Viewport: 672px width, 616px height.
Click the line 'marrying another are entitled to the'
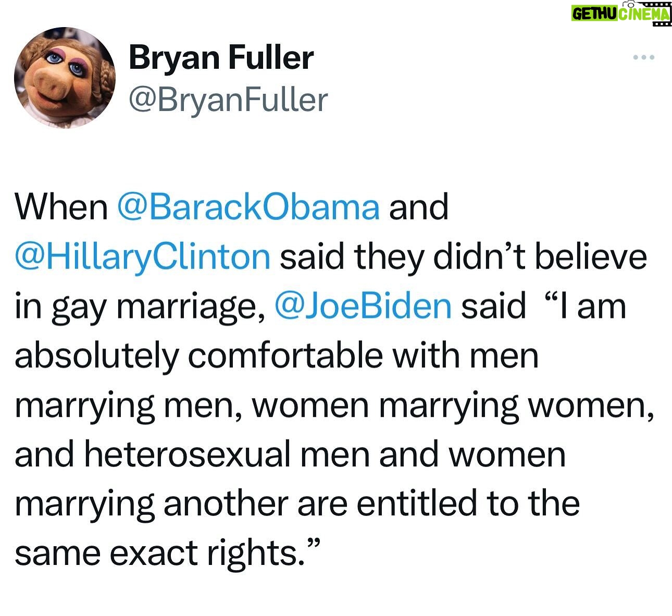tap(297, 503)
